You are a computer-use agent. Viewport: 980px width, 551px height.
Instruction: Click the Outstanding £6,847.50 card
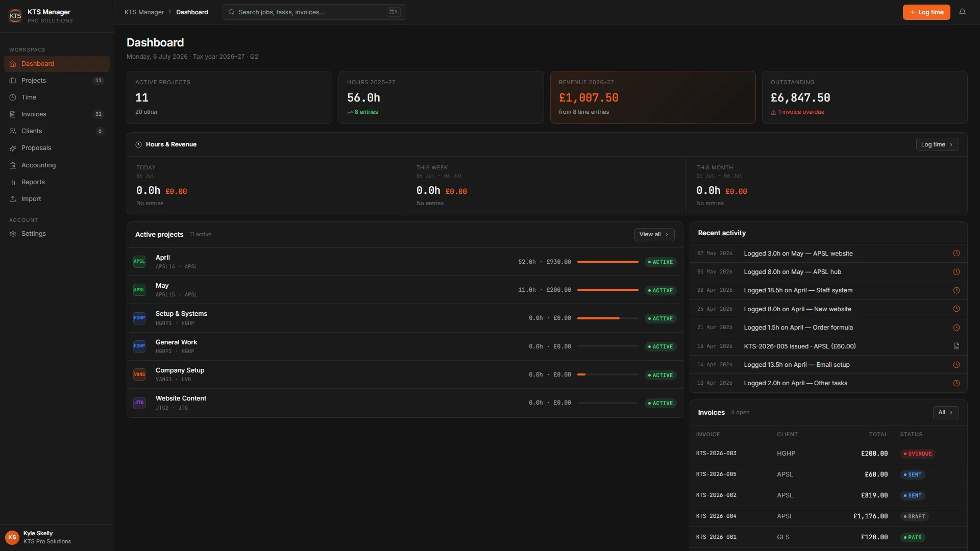click(x=865, y=97)
